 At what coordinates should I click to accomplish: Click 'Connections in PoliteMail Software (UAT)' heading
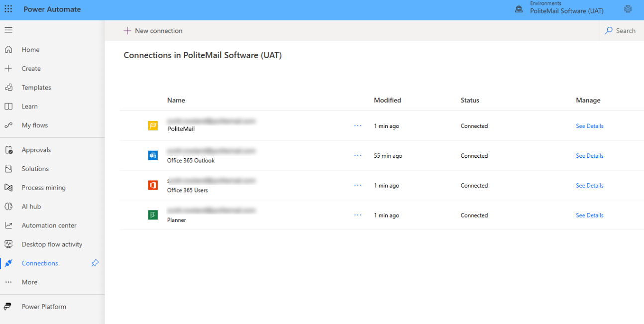(x=203, y=55)
